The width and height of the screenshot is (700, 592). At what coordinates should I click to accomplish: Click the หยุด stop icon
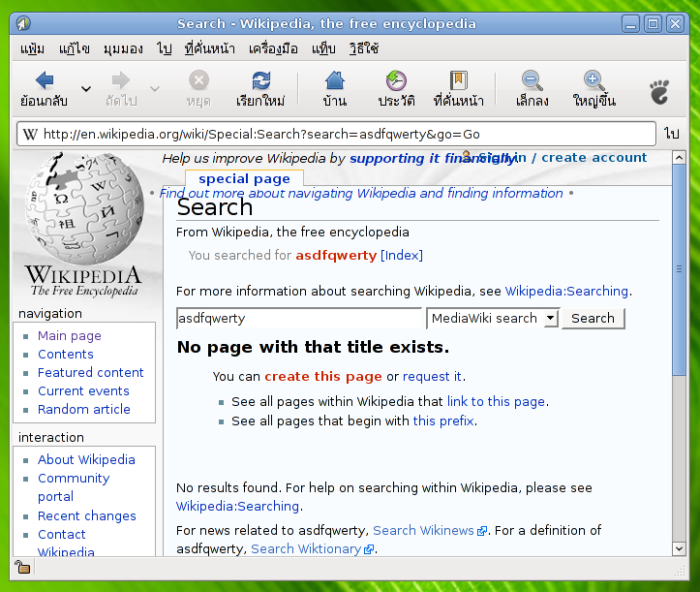pyautogui.click(x=198, y=80)
